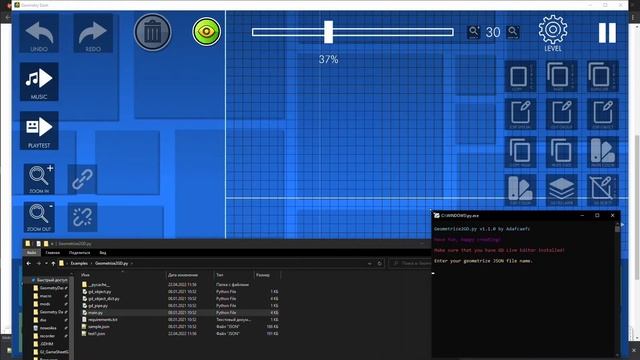Undo the last editor action
This screenshot has height=360, width=640.
39,33
